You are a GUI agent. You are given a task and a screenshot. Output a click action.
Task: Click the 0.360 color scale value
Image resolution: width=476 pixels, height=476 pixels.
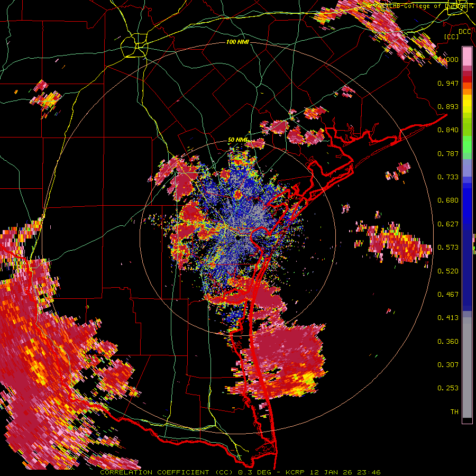(x=448, y=342)
